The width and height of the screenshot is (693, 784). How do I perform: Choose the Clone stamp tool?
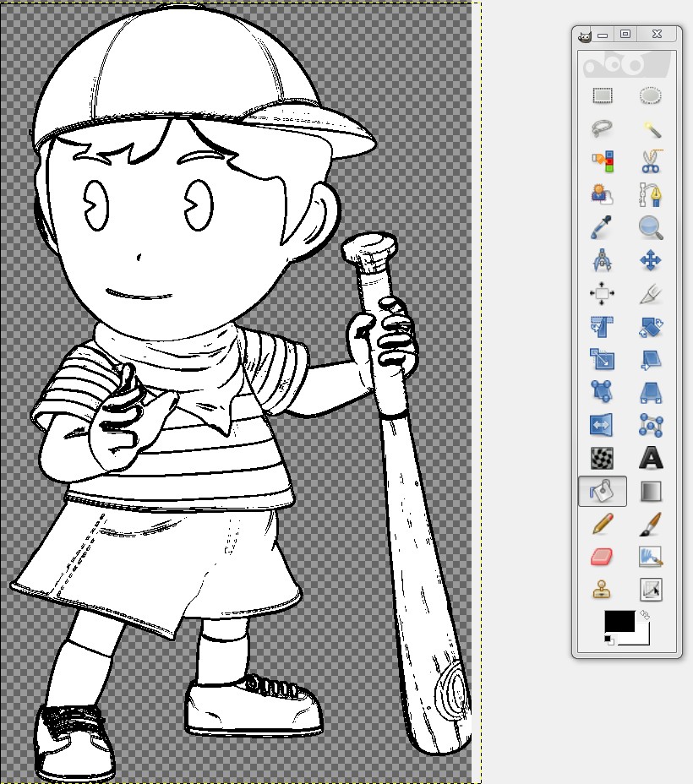click(602, 590)
